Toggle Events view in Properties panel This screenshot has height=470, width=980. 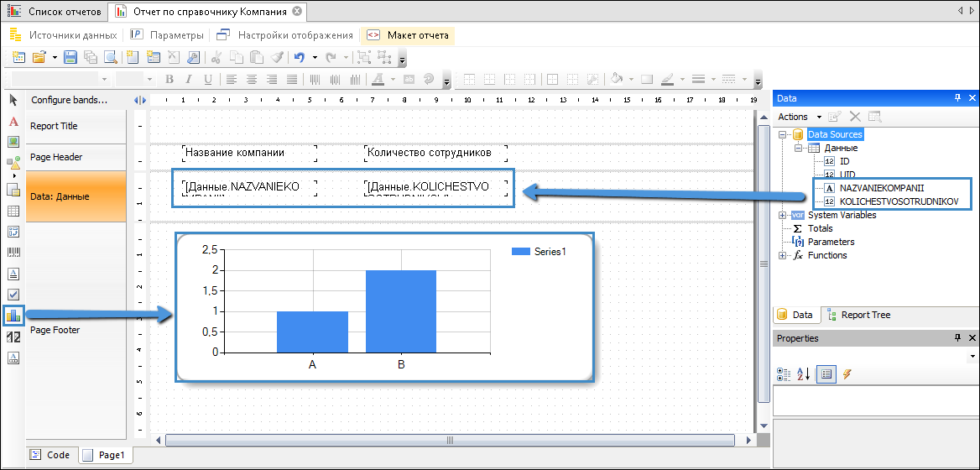tap(847, 374)
